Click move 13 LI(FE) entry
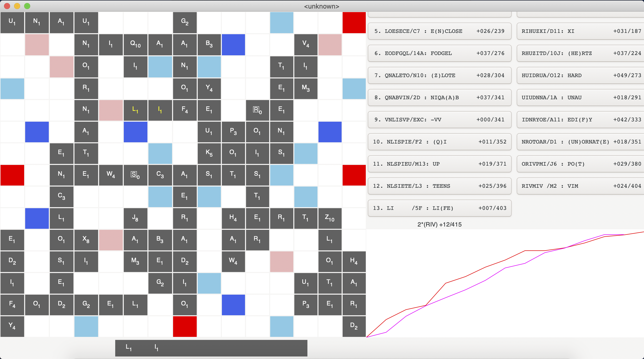644x359 pixels. click(439, 208)
